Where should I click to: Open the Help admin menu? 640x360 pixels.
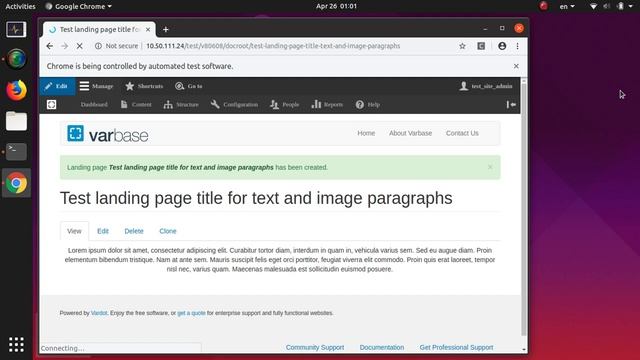point(368,104)
